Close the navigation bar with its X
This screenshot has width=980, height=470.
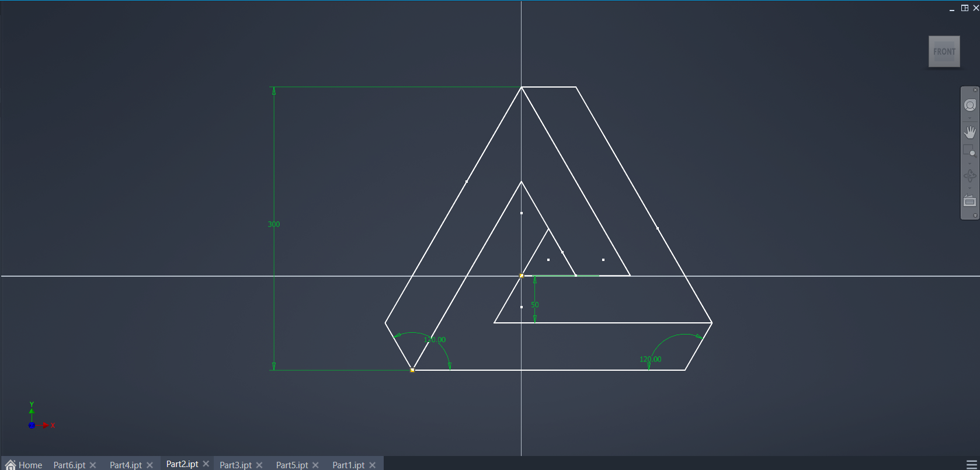[x=975, y=90]
